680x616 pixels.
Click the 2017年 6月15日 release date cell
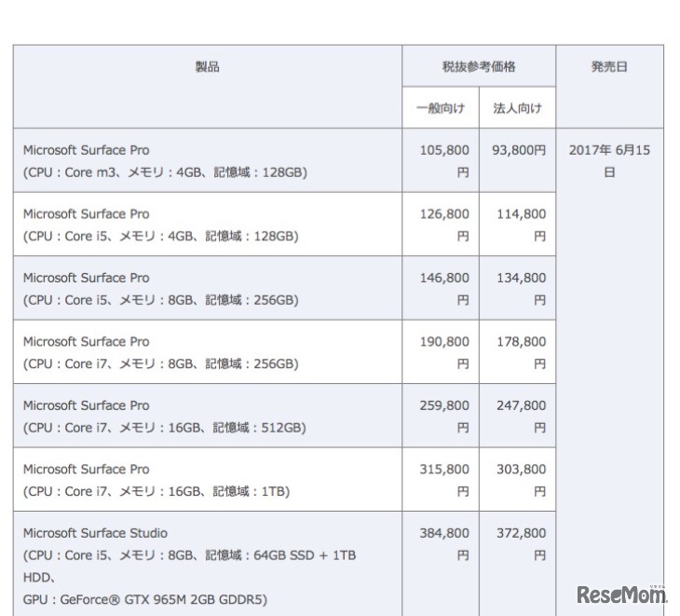click(609, 161)
